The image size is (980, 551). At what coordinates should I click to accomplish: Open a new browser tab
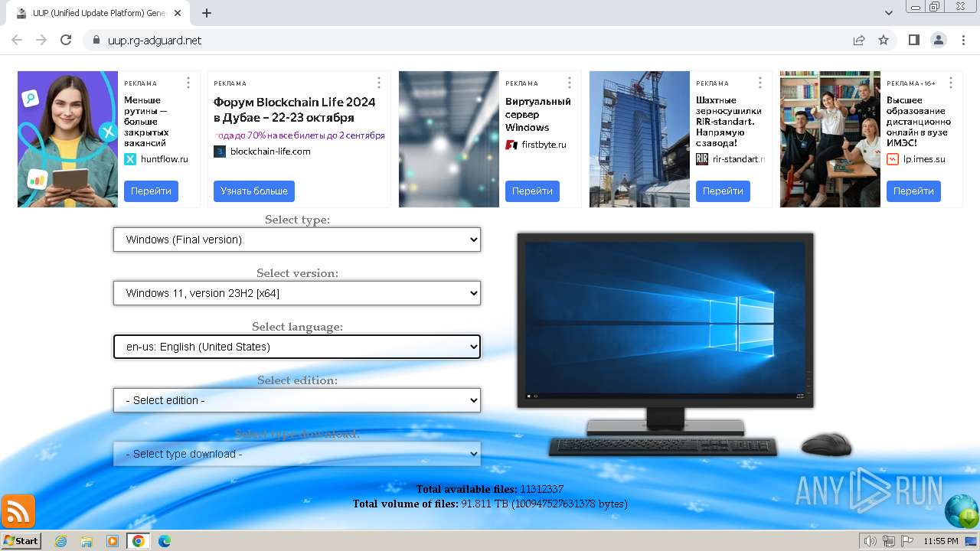[x=207, y=13]
